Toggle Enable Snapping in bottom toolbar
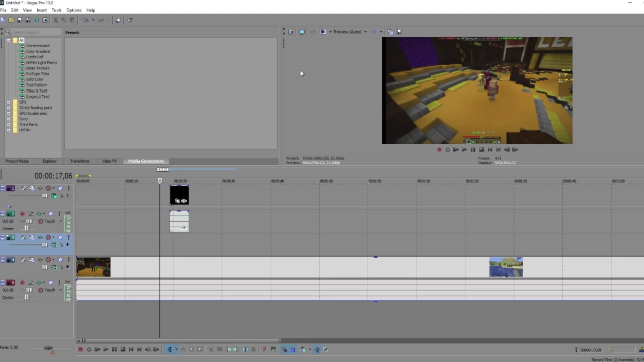The width and height of the screenshot is (644, 362). tap(284, 349)
